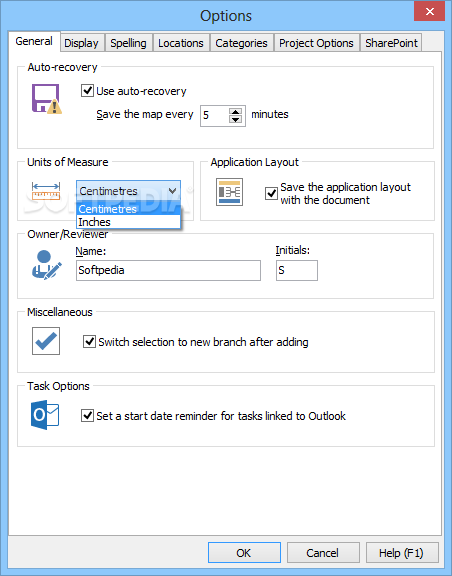
Task: Click the Outlook icon in Task Options
Action: click(x=45, y=415)
